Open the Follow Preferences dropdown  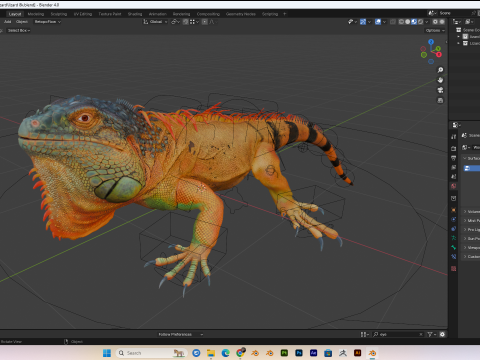pyautogui.click(x=180, y=334)
